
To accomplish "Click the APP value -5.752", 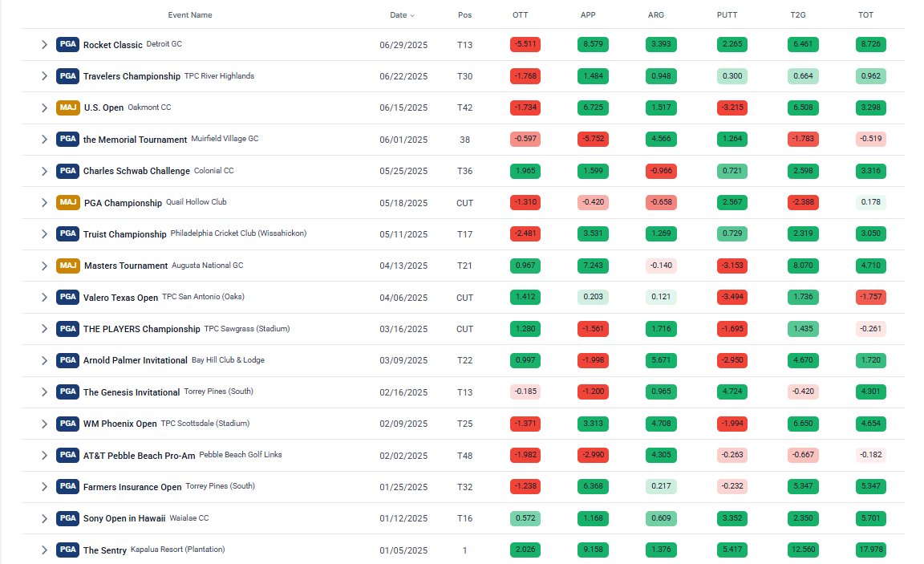I will 593,139.
